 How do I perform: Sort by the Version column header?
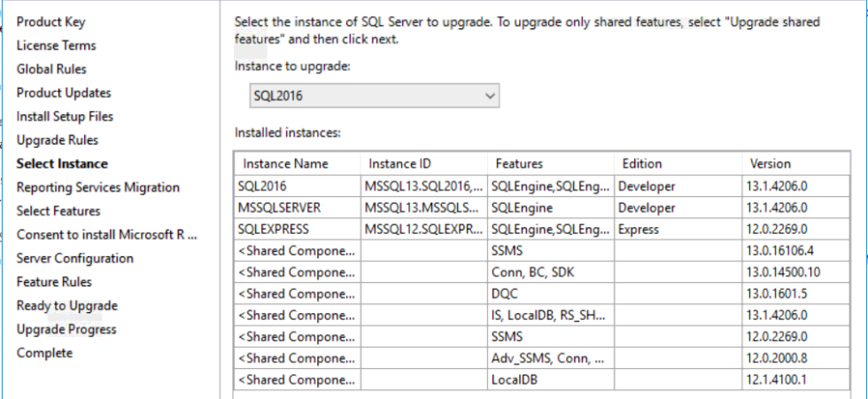point(771,164)
